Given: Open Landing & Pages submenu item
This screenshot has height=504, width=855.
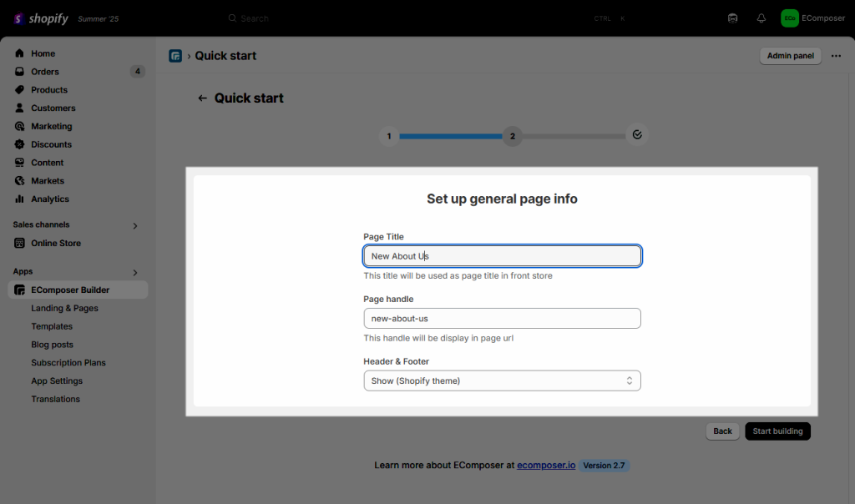Looking at the screenshot, I should 64,308.
